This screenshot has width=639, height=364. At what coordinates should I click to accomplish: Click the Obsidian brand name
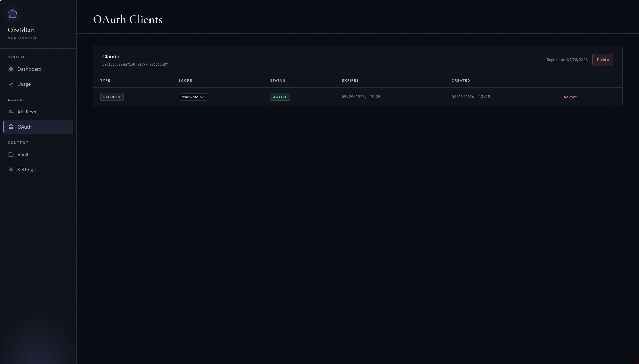point(21,30)
